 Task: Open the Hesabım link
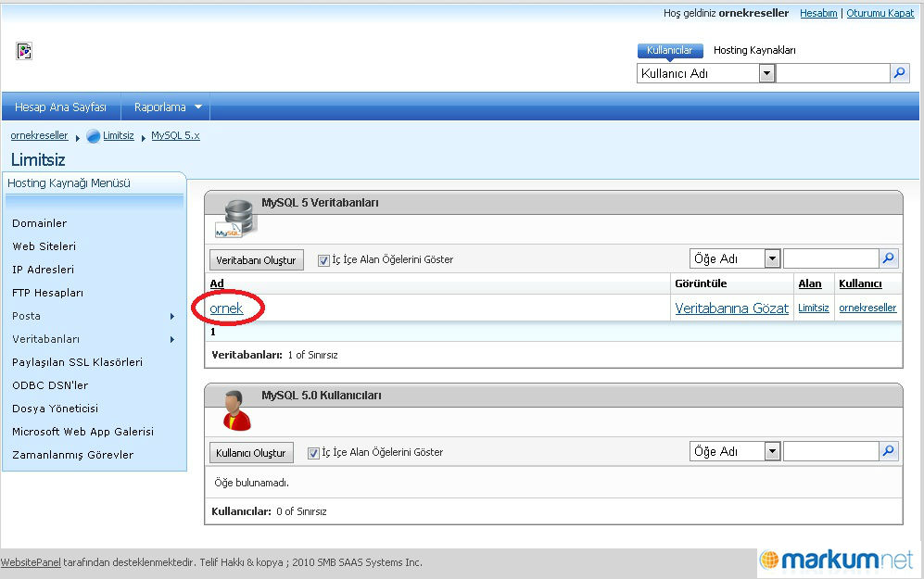818,13
